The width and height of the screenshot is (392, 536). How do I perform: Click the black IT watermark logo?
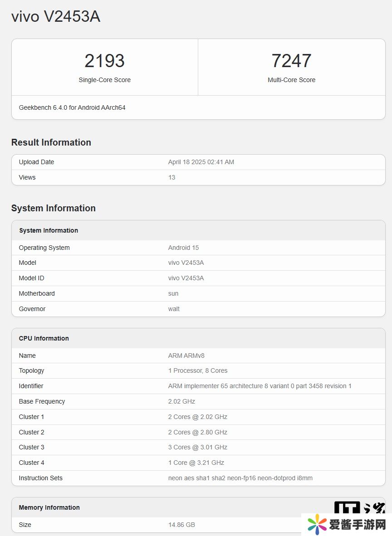click(347, 507)
